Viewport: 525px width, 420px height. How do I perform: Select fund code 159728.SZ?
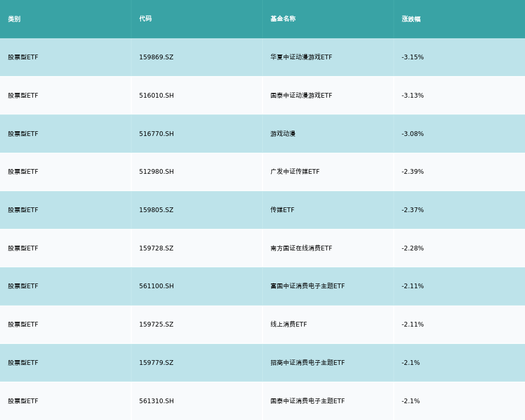(x=156, y=248)
